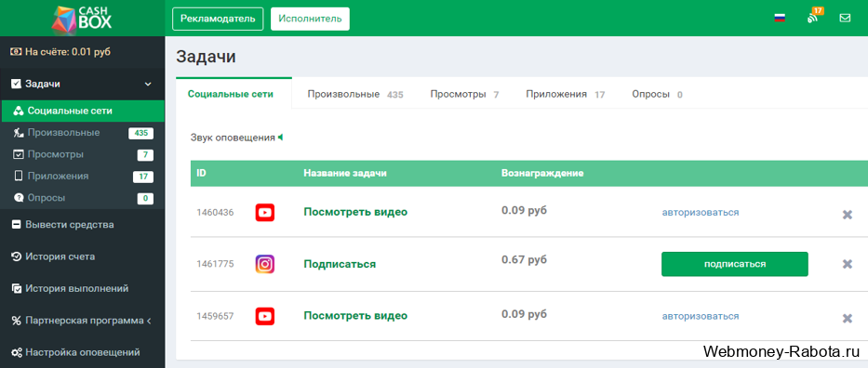Switch to the Рекламодатель mode
The image size is (868, 368).
point(218,19)
